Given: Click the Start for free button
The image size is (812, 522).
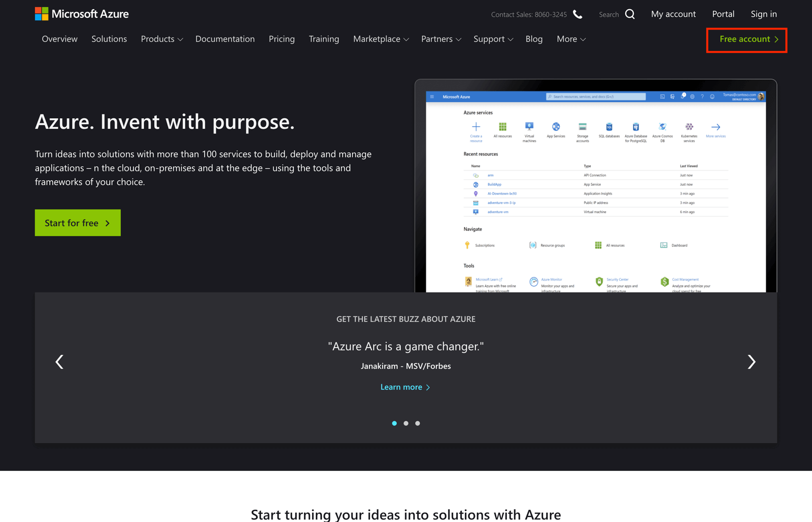Looking at the screenshot, I should [77, 223].
